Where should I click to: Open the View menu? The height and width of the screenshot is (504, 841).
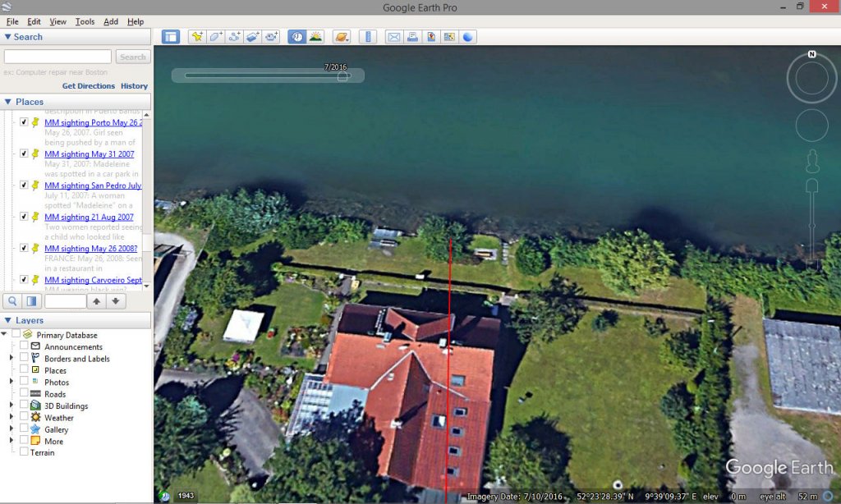pos(57,21)
